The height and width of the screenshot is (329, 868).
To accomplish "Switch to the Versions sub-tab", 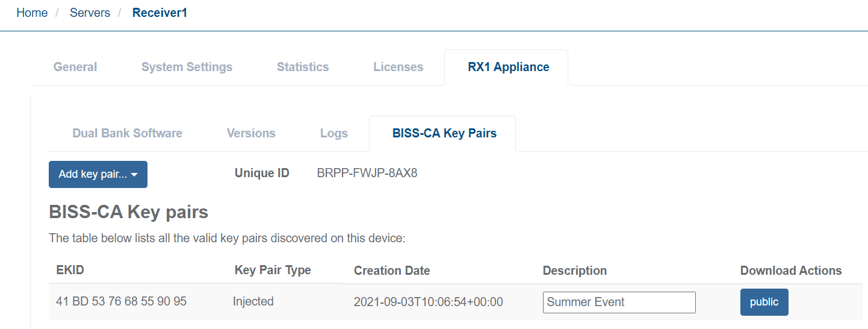I will click(251, 134).
